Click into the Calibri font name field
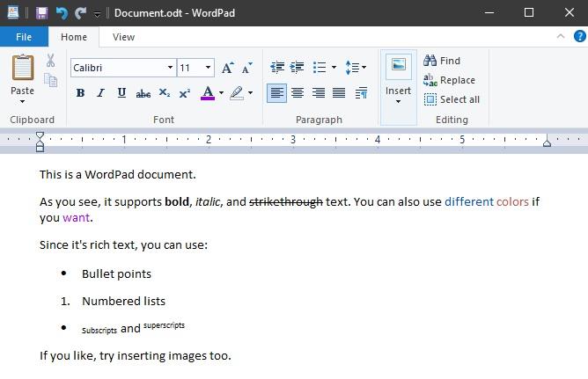 118,68
